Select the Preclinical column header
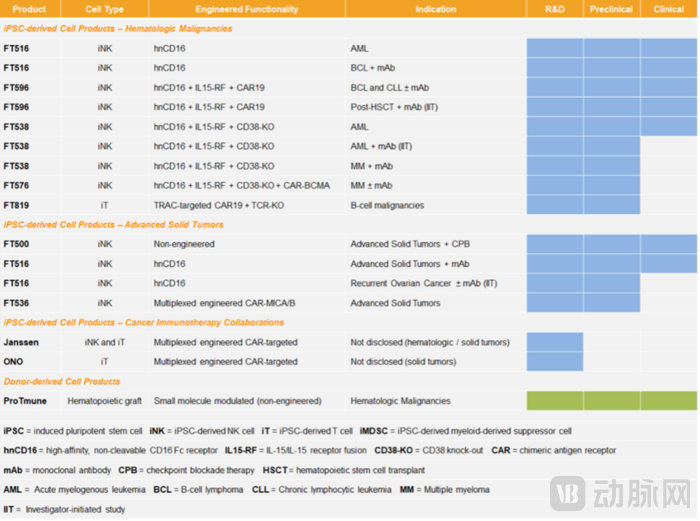 point(611,9)
